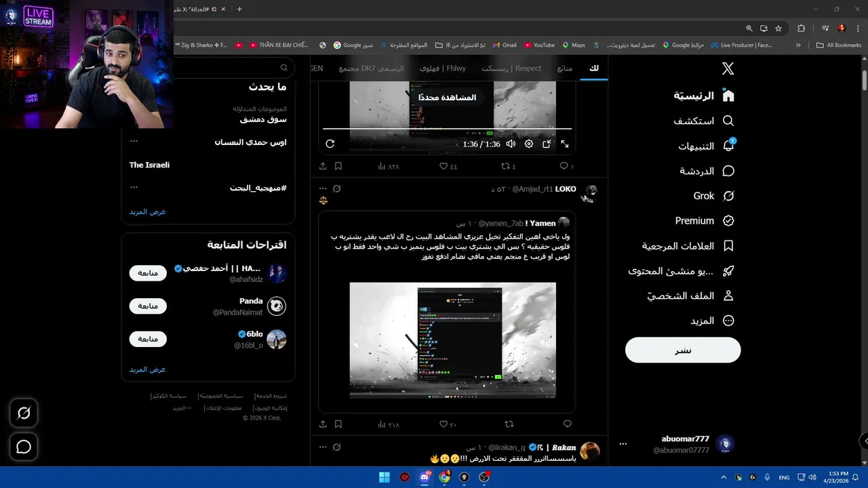Open floating Grok button
The width and height of the screenshot is (868, 488).
(x=24, y=413)
